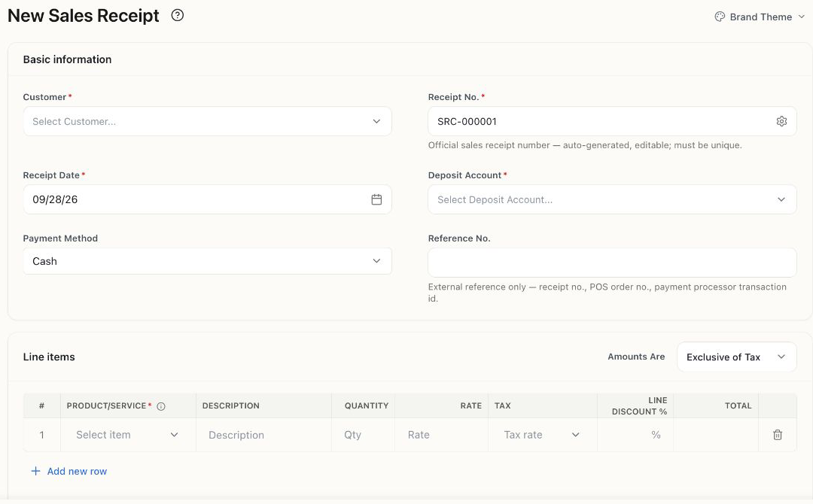Open the Payment Method dropdown showing Cash
The height and width of the screenshot is (504, 813).
click(x=208, y=261)
